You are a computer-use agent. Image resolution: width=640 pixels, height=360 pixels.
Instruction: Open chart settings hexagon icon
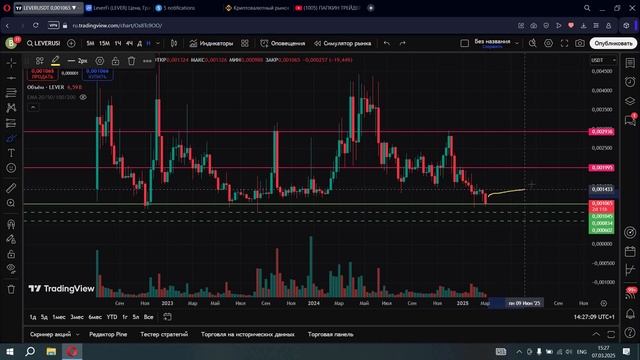pyautogui.click(x=549, y=43)
